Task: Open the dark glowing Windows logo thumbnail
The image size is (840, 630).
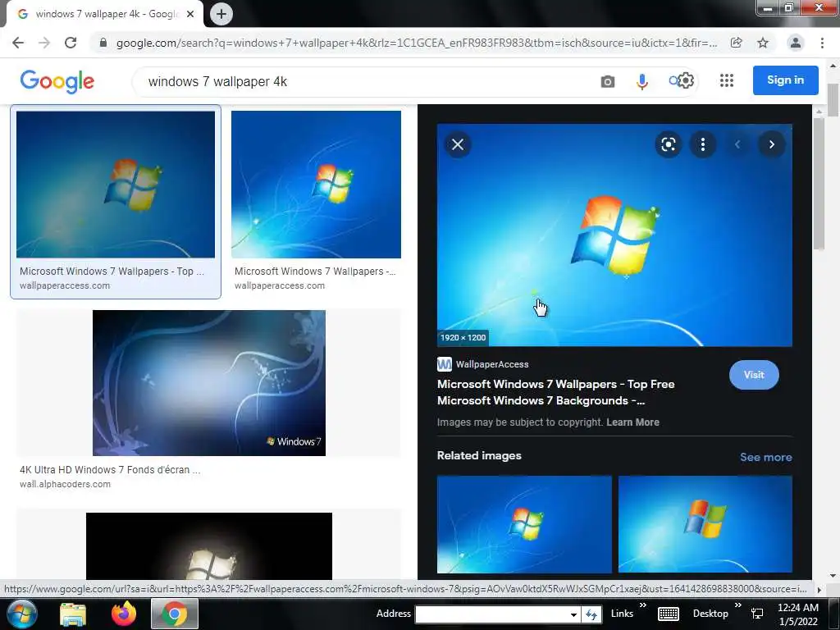Action: [209, 546]
